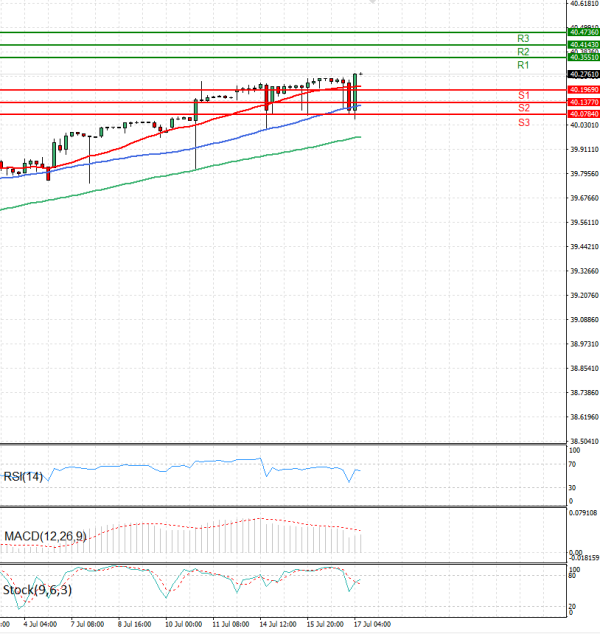Click the 39.79560 price axis value
Screen dimensions: 600x634
[x=584, y=174]
